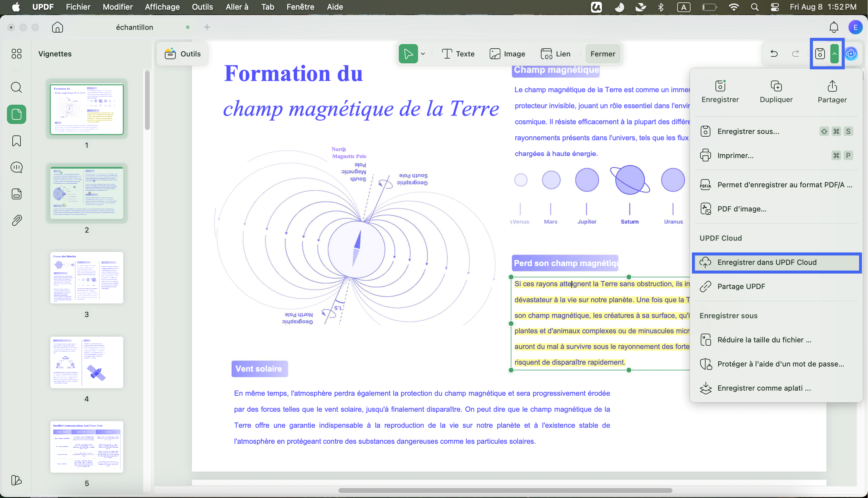
Task: Open macOS Control Center icon
Action: click(775, 7)
